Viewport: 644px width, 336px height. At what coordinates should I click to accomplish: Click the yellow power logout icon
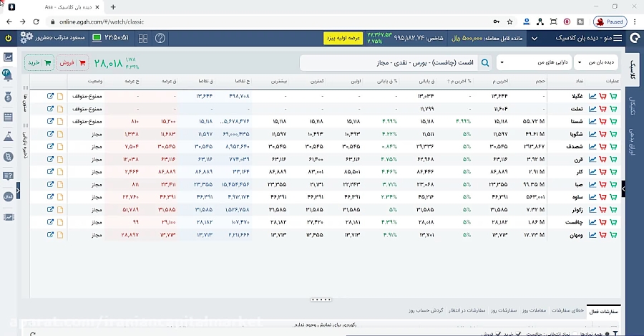9,38
